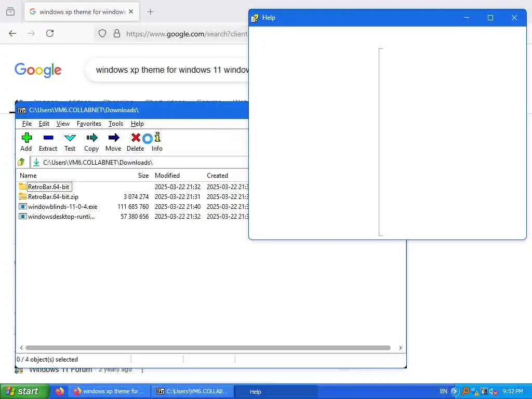Select the RetroBar.64-bit.zip archive icon
The height and width of the screenshot is (399, 532).
23,196
